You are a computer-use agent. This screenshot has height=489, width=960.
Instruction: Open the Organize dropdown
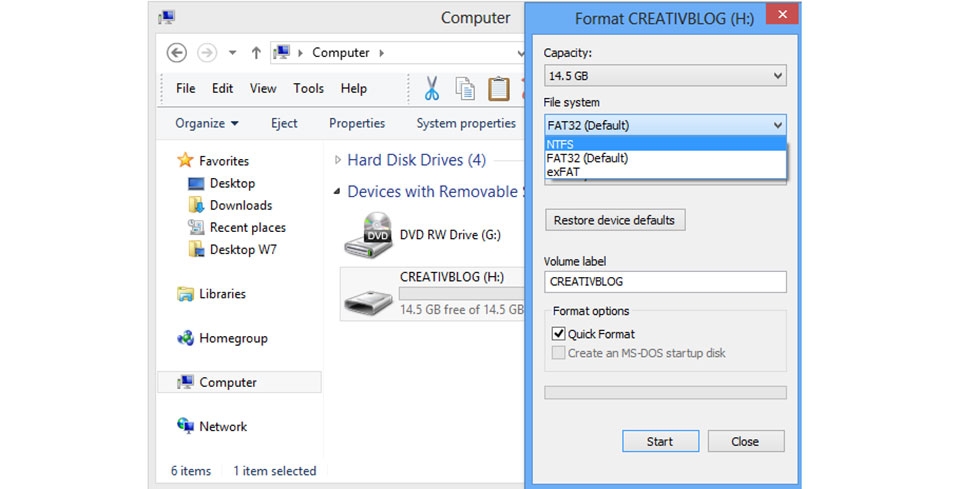[x=206, y=123]
